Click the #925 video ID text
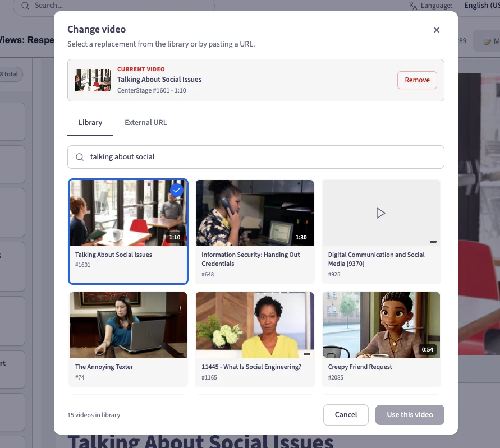The image size is (500, 448). [334, 274]
